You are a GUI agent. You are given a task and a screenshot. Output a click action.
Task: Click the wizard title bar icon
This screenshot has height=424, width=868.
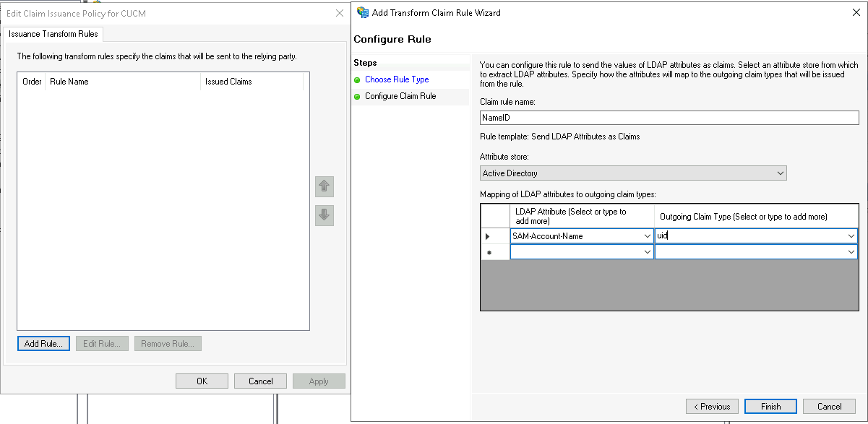pyautogui.click(x=363, y=12)
